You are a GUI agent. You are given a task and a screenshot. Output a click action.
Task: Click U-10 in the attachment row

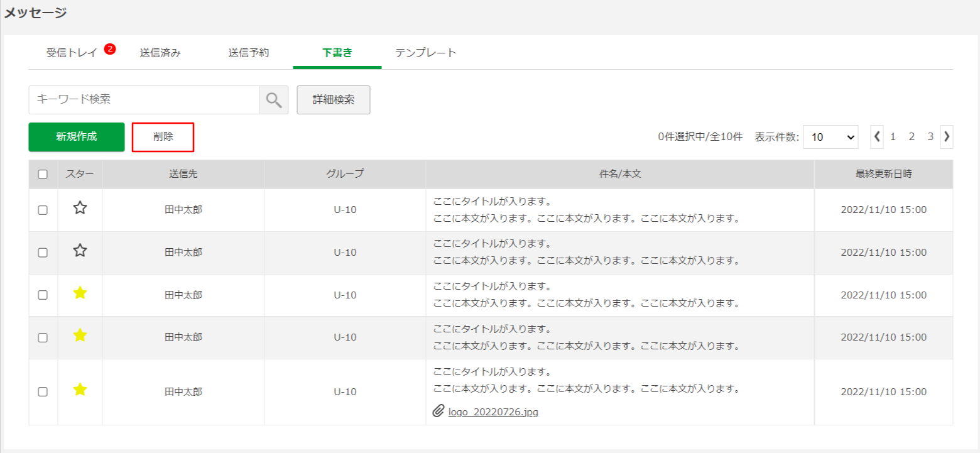click(345, 392)
